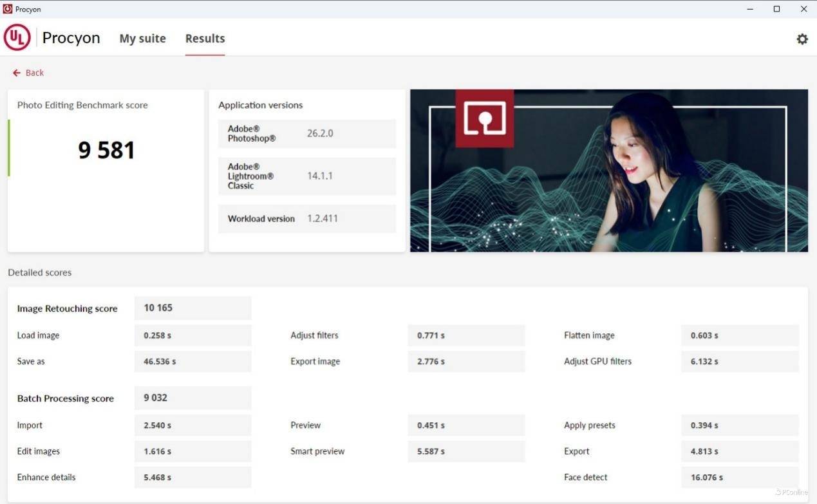Viewport: 817px width, 504px height.
Task: Click the Procyon icon in the title bar
Action: click(8, 9)
